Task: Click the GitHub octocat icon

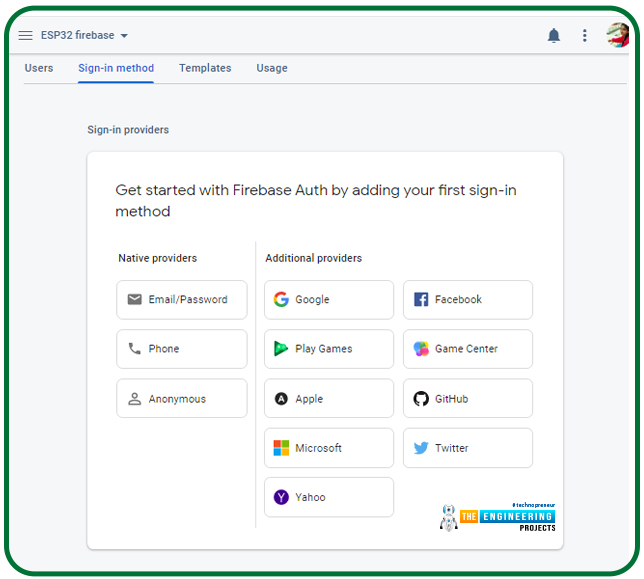Action: point(421,399)
